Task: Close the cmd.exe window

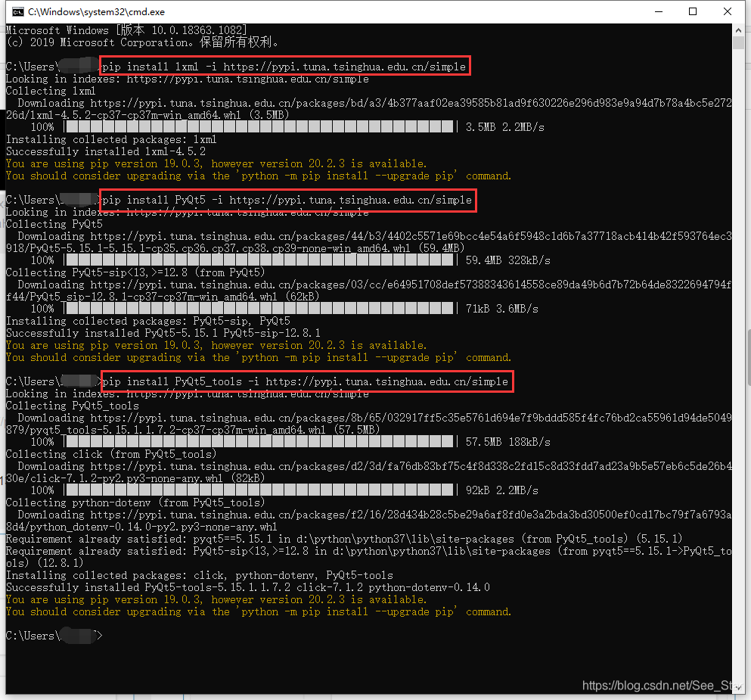Action: pos(727,11)
